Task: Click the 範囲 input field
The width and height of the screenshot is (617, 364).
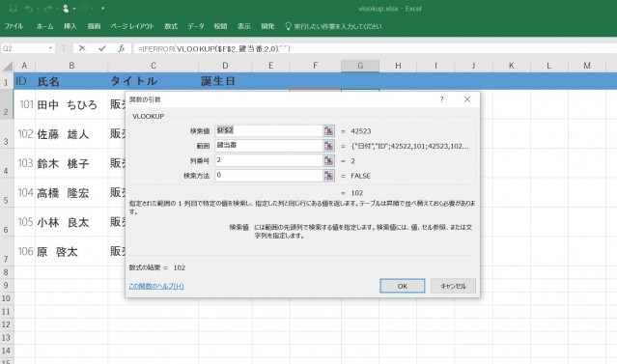Action: (268, 146)
